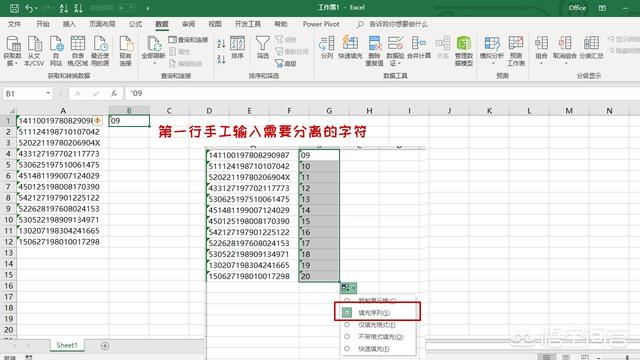Viewport: 640px width, 360px height.
Task: Select Fill Formatting Only (仅填充格式) option
Action: pos(347,325)
